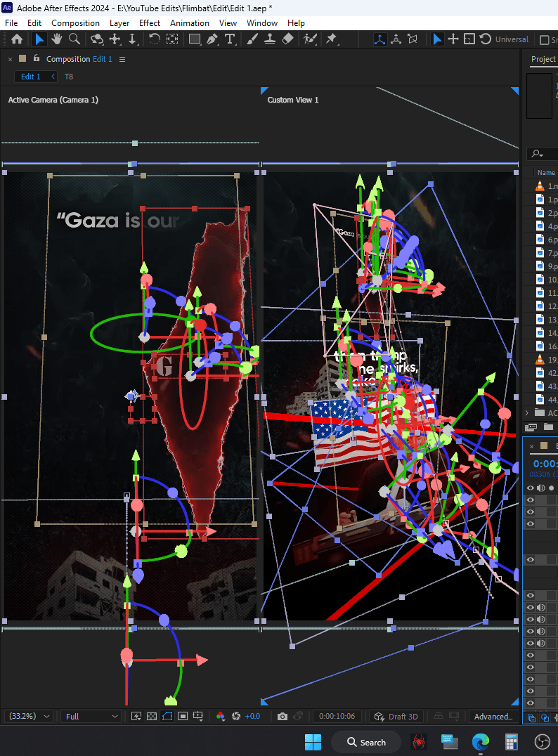Screen dimensions: 558x756
Task: Click the composition label color swatch
Action: coord(22,58)
